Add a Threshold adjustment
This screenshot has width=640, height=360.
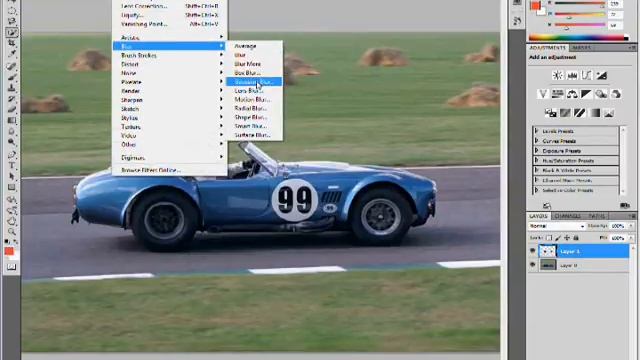(580, 113)
